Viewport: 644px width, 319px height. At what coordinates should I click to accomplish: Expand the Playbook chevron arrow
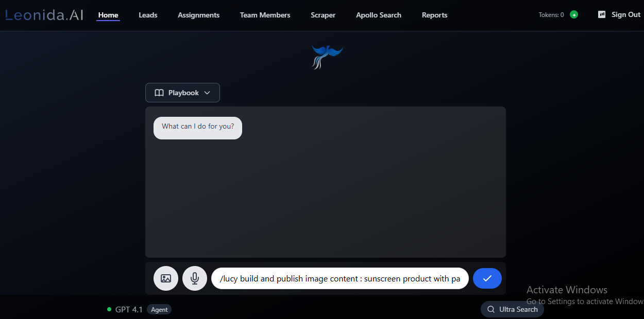(x=207, y=93)
